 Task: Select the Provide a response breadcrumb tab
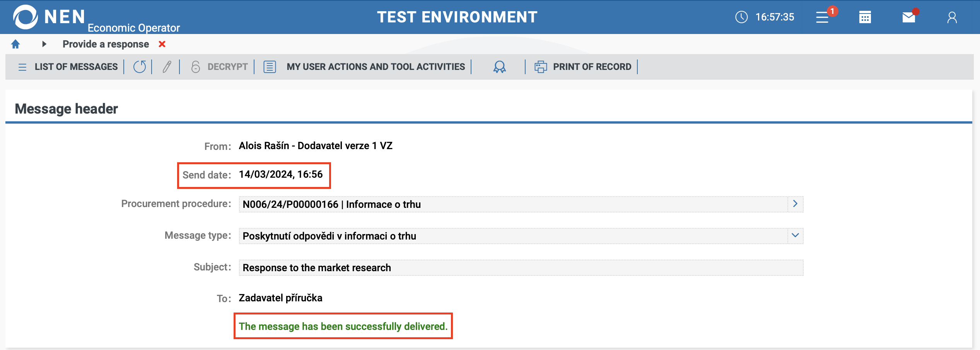click(106, 44)
